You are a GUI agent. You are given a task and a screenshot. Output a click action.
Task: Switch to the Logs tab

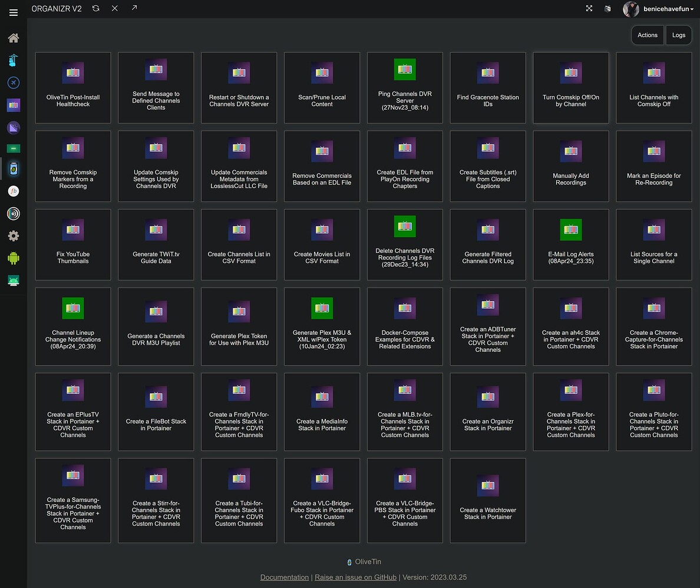pyautogui.click(x=678, y=35)
